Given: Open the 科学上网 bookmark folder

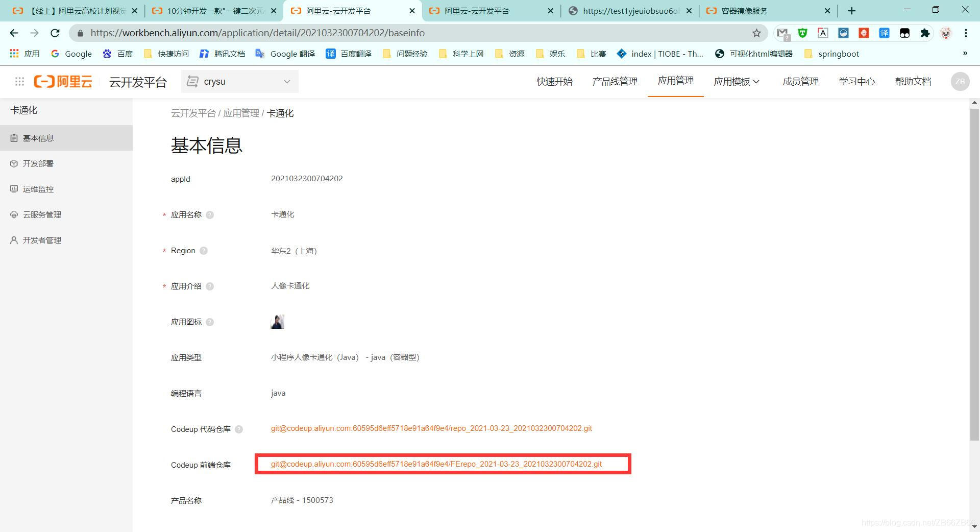Looking at the screenshot, I should point(461,54).
